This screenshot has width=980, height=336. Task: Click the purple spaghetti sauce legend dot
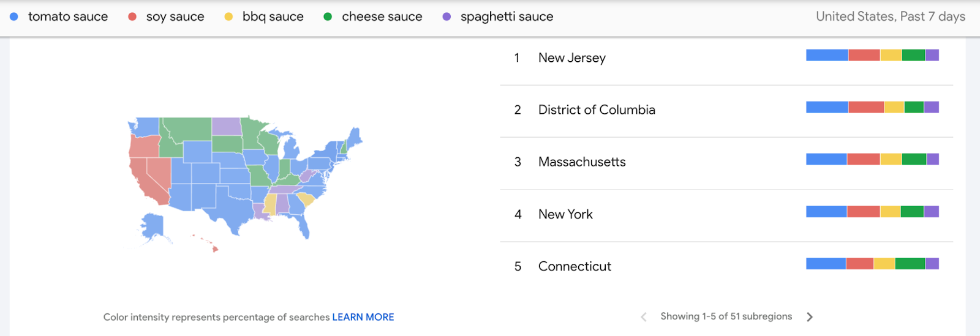447,17
